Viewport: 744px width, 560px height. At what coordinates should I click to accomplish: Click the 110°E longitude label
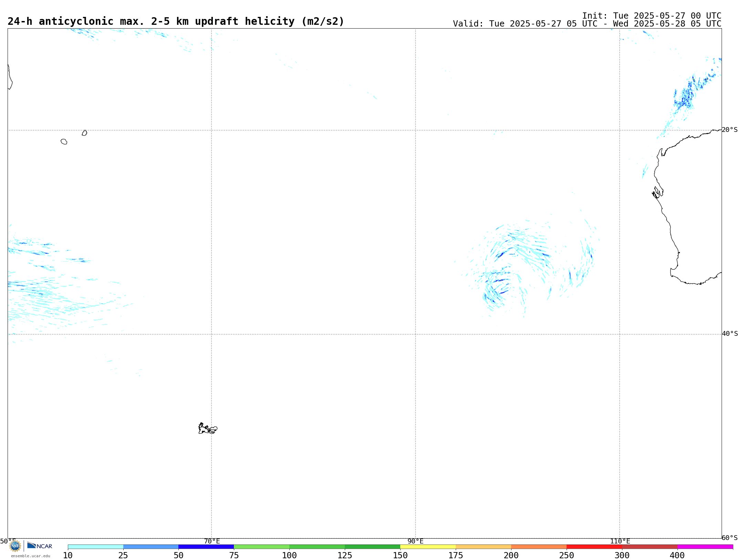pos(620,541)
